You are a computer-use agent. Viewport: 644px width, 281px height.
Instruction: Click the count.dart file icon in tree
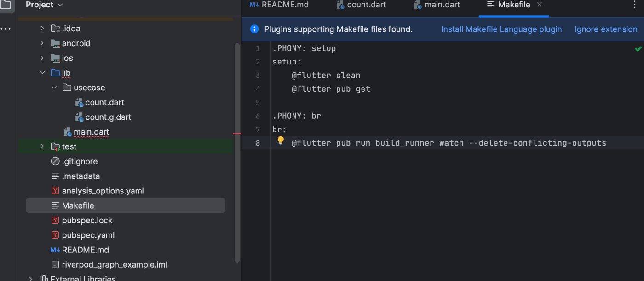tap(79, 102)
